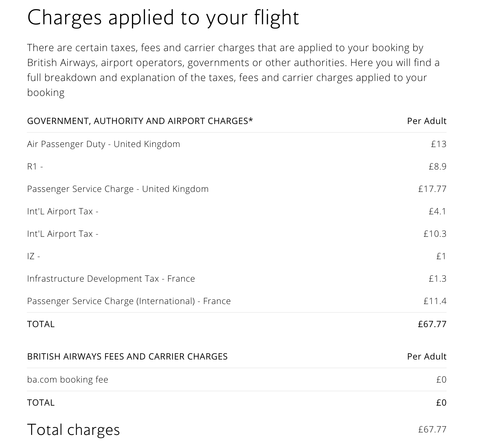Image resolution: width=484 pixels, height=448 pixels.
Task: Click the £0 carrier charges total amount
Action: coord(441,403)
